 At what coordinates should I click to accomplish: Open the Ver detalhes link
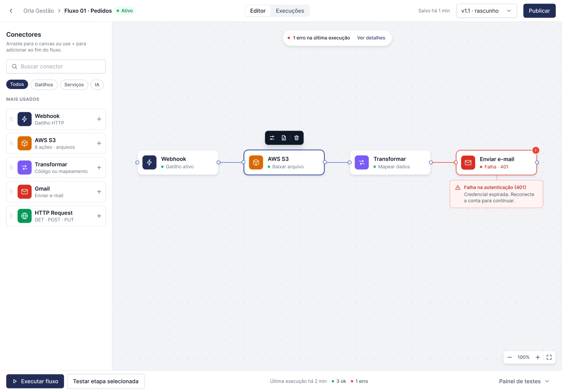tap(371, 38)
